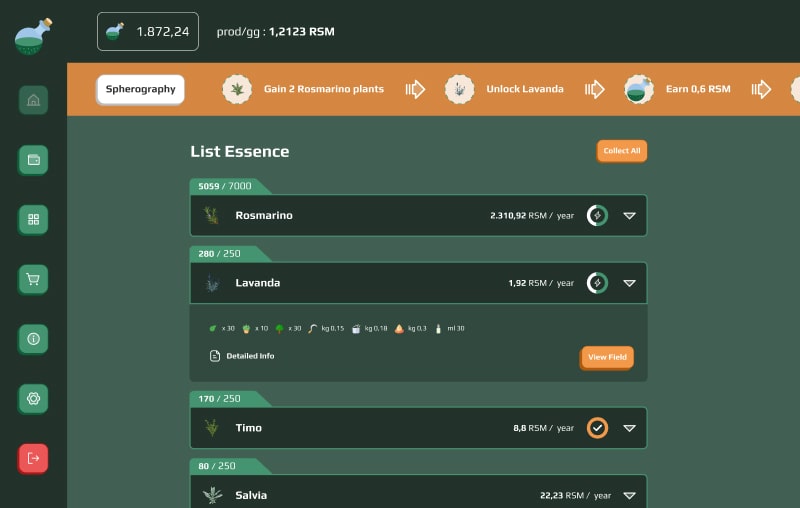Collapse the Lavanda row arrow
Image resolution: width=800 pixels, height=508 pixels.
point(629,283)
